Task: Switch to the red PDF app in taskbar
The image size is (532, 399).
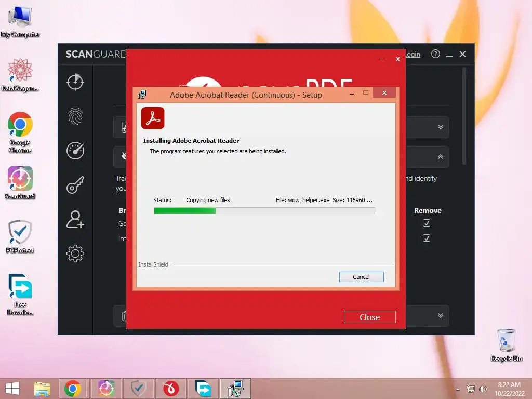Action: [170, 389]
